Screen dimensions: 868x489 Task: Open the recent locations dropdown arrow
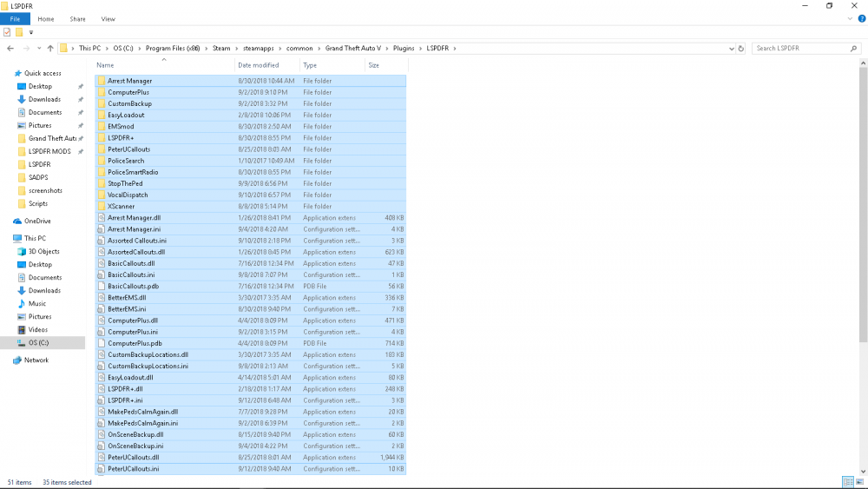pyautogui.click(x=39, y=48)
